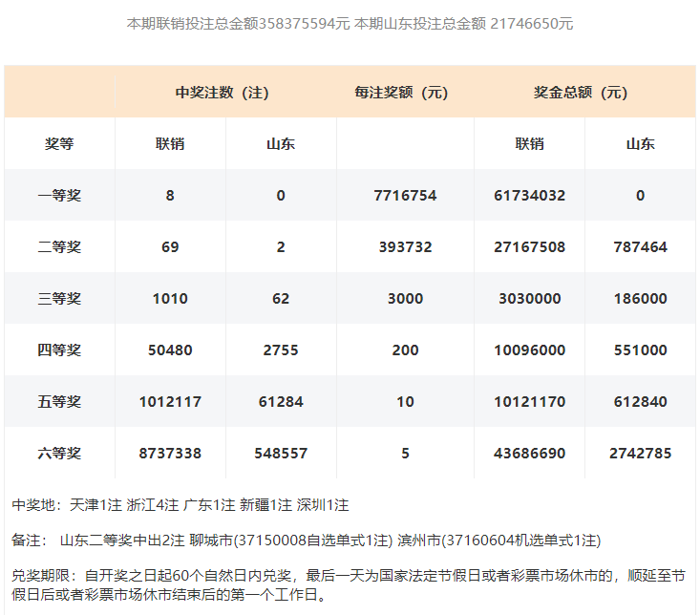Select the 山东 total '612840'
Screen dimensions: 700x615
pos(640,402)
